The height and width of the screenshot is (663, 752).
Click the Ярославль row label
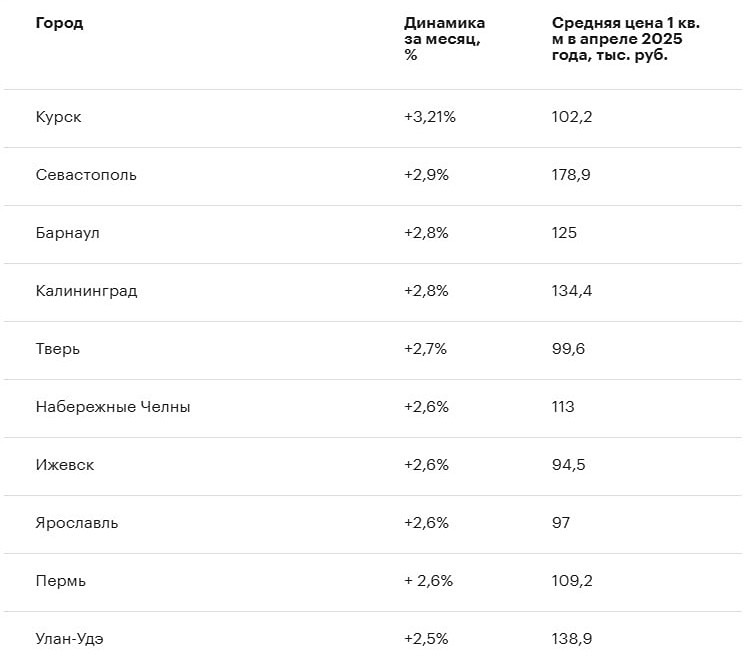click(x=76, y=523)
